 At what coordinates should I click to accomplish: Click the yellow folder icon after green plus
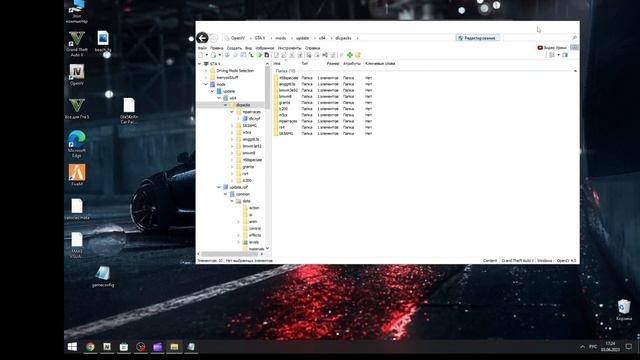(358, 55)
